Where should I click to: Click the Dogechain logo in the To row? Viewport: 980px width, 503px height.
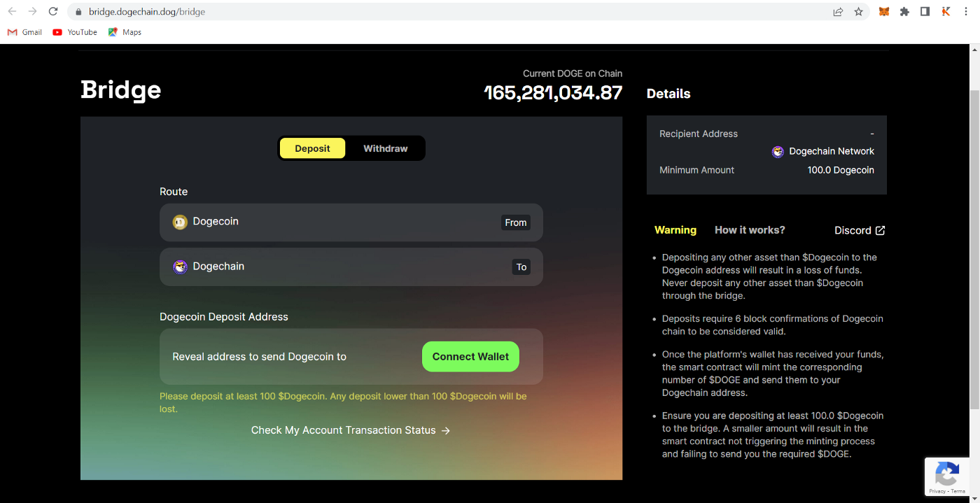(180, 267)
